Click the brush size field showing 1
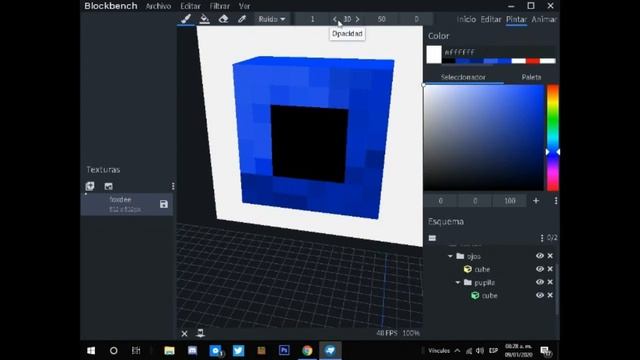 coord(313,19)
